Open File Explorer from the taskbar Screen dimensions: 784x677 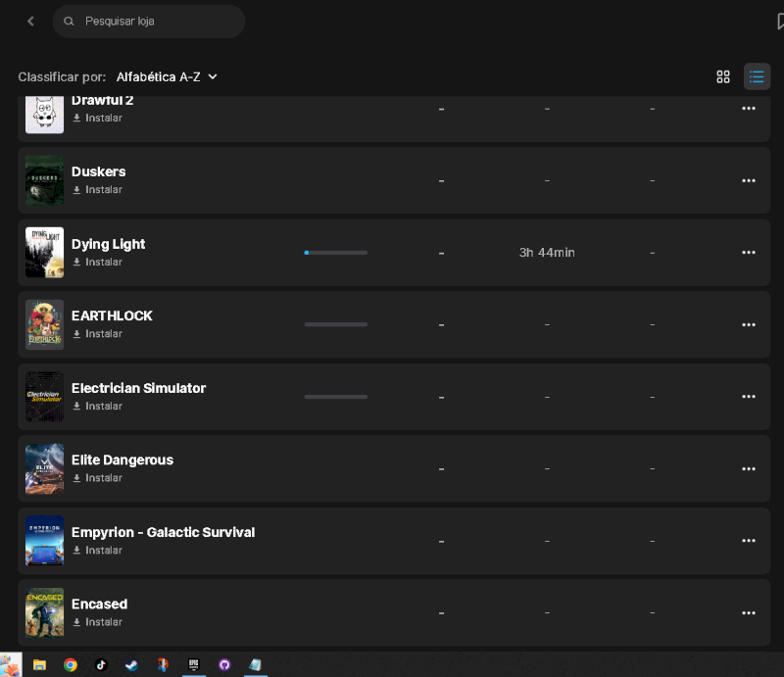[x=39, y=664]
